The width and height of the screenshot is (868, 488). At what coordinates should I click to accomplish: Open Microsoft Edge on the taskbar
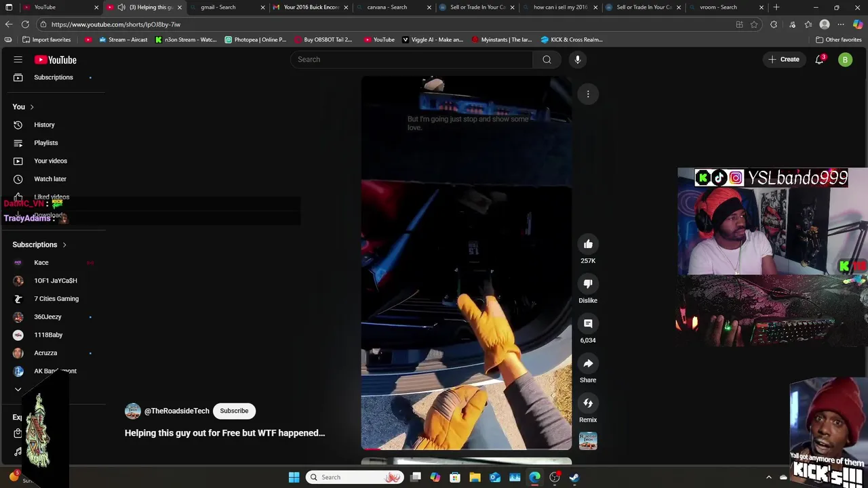534,477
